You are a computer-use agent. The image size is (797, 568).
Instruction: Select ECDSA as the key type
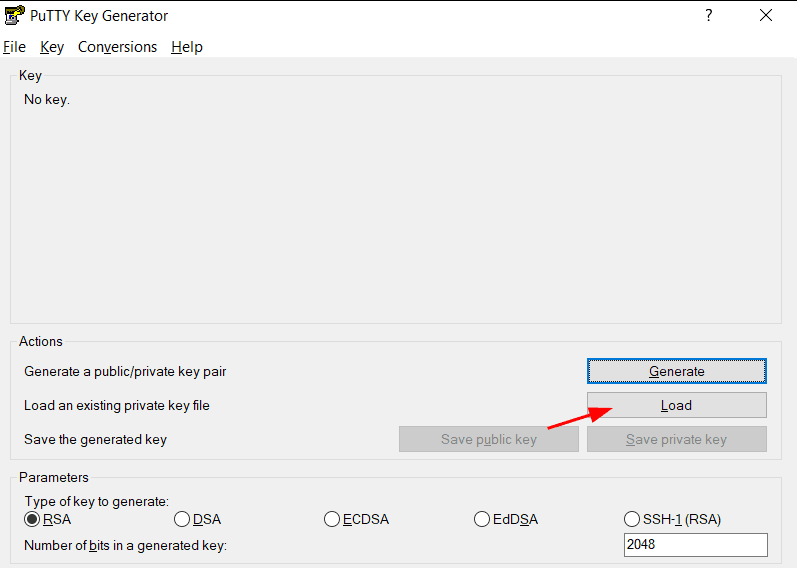(x=332, y=519)
